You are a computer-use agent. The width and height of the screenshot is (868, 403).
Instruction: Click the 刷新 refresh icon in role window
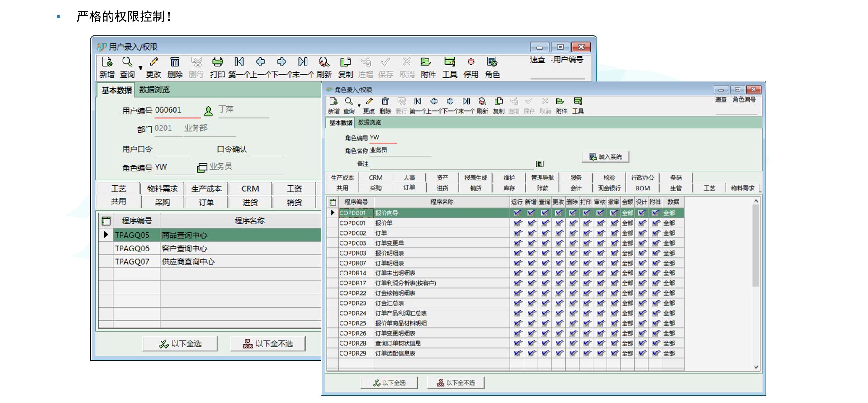click(482, 102)
